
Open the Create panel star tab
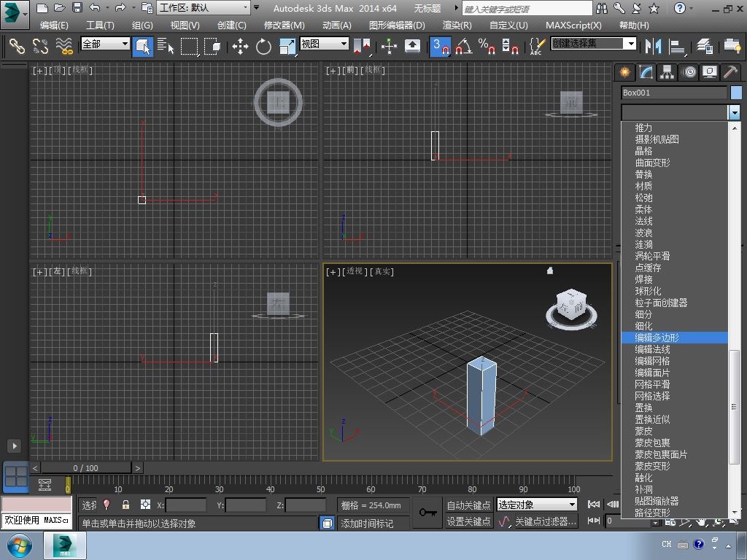(624, 72)
